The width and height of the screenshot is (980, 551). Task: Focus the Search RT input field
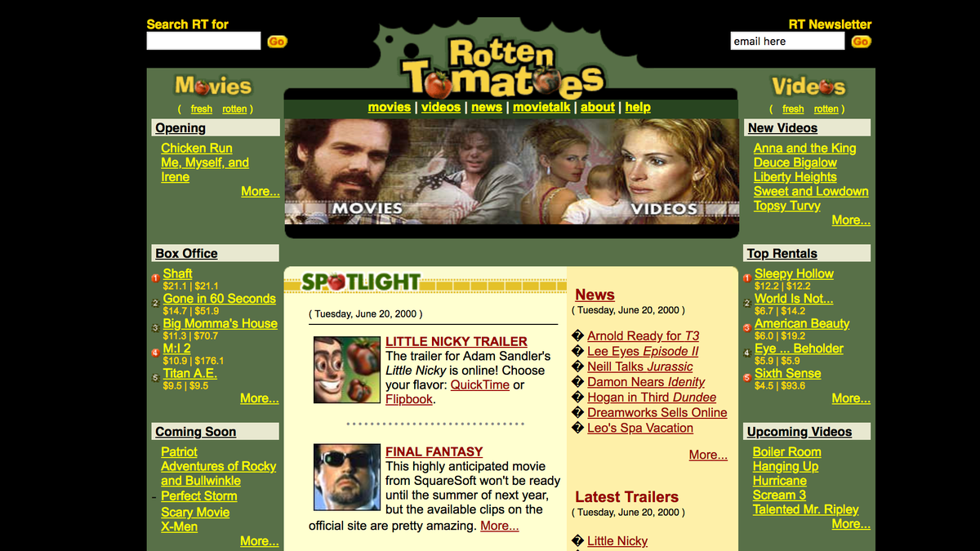click(x=203, y=41)
